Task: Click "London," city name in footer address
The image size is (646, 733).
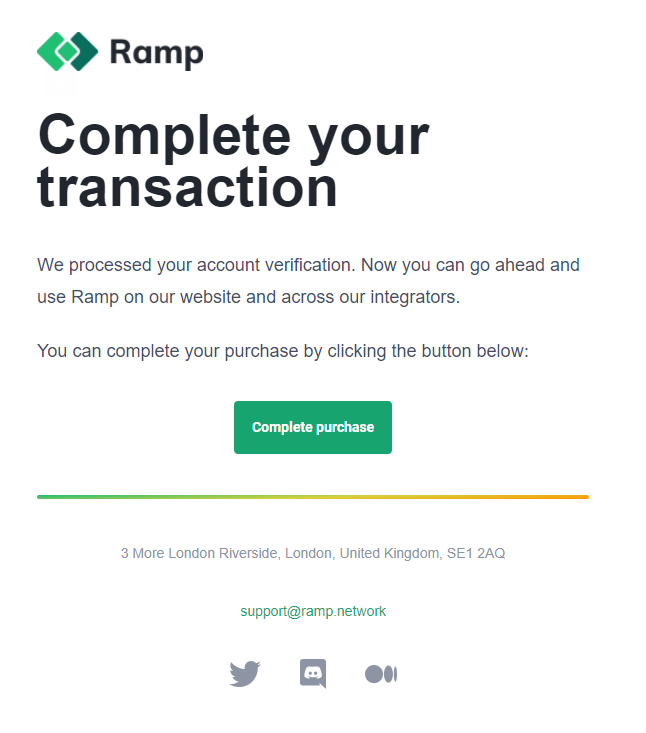Action: pos(309,553)
